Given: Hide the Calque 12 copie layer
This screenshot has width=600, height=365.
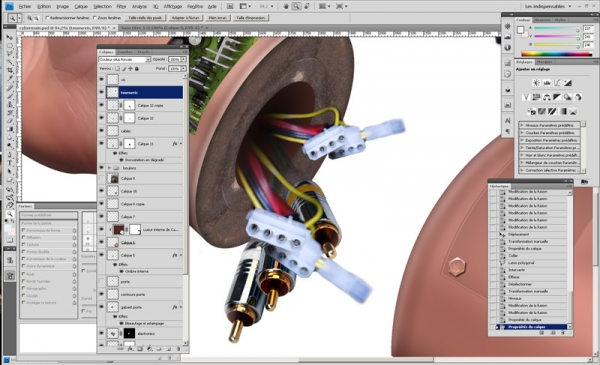Looking at the screenshot, I should [101, 105].
